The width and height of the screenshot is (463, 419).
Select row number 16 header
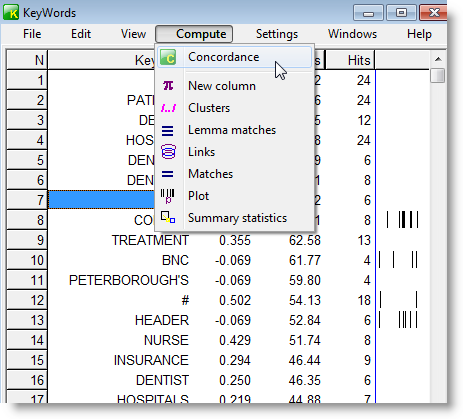click(27, 380)
